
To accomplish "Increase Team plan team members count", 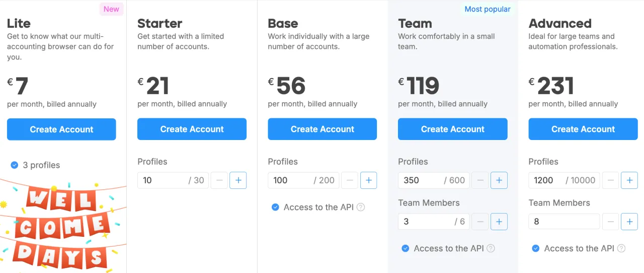I will 499,222.
